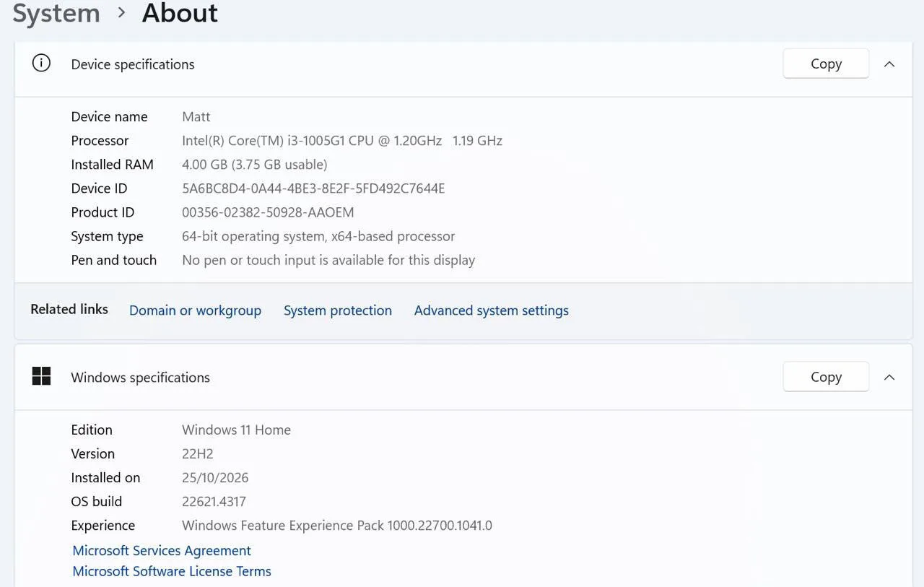Click the Processor label
The image size is (924, 587).
coord(100,141)
